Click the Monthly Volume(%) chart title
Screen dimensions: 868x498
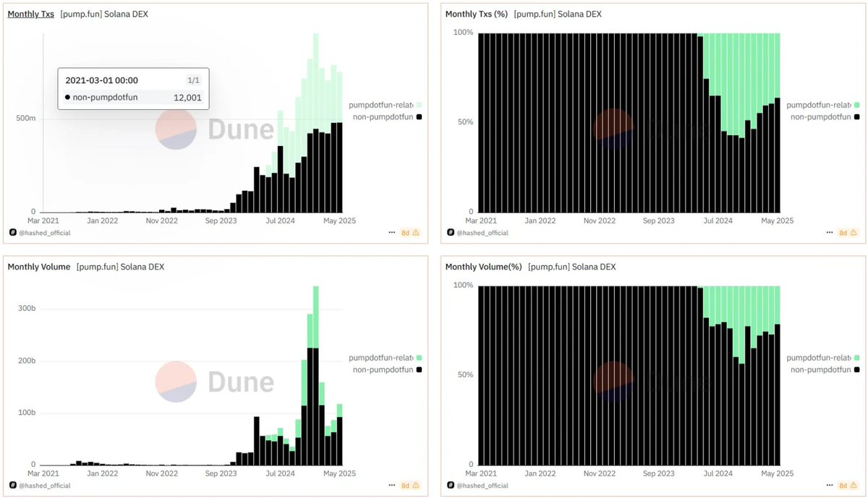tap(484, 267)
